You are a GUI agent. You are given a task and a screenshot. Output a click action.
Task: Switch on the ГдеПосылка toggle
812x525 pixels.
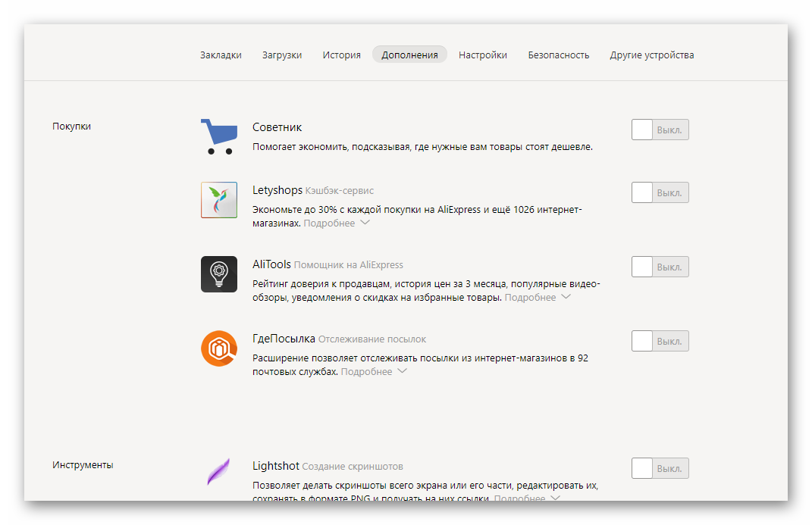click(660, 341)
